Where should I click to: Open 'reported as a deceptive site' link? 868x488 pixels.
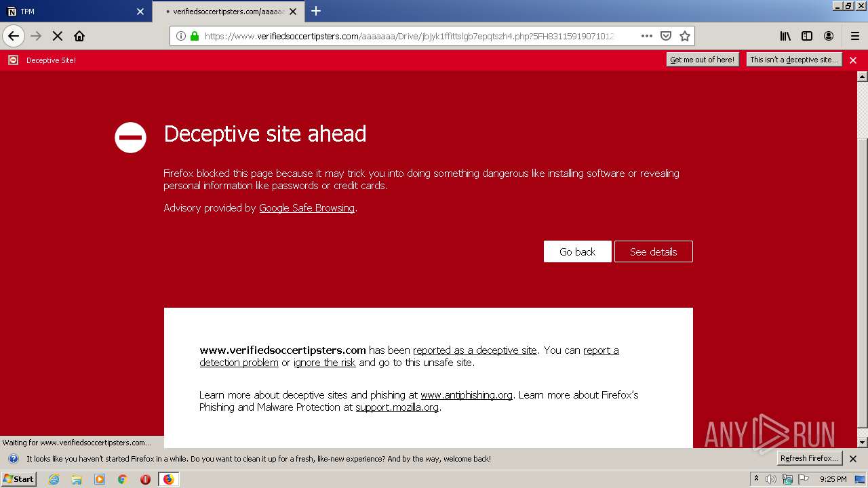pos(475,350)
